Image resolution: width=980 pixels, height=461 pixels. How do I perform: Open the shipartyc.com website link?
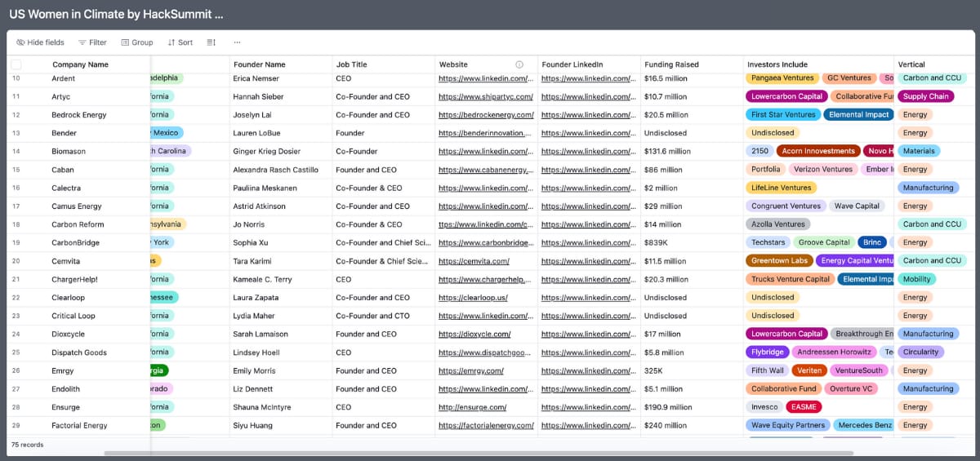pos(486,96)
